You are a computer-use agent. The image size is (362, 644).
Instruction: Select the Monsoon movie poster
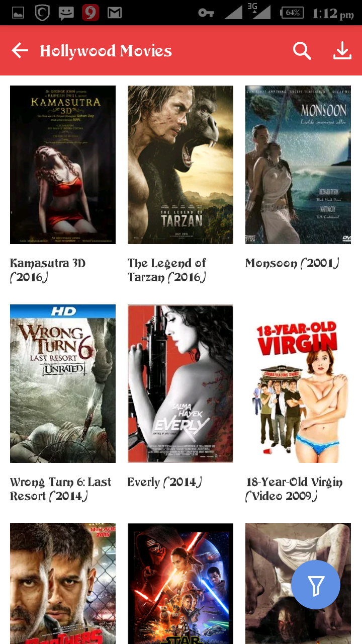pos(298,165)
